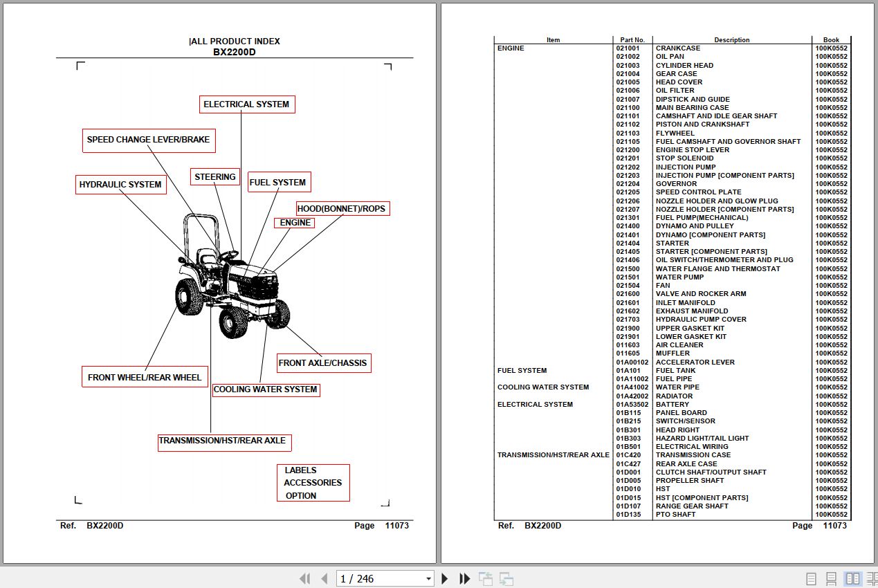Click the RANGE GEAR SHAFT description
The width and height of the screenshot is (878, 588).
(692, 506)
